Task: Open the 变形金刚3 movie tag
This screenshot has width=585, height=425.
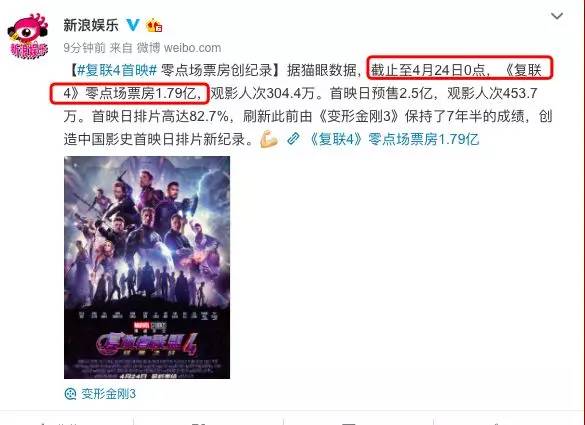Action: click(x=109, y=394)
